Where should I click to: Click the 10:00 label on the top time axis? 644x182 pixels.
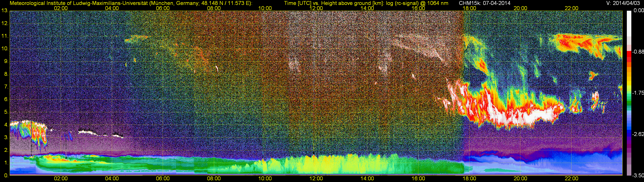pos(265,8)
